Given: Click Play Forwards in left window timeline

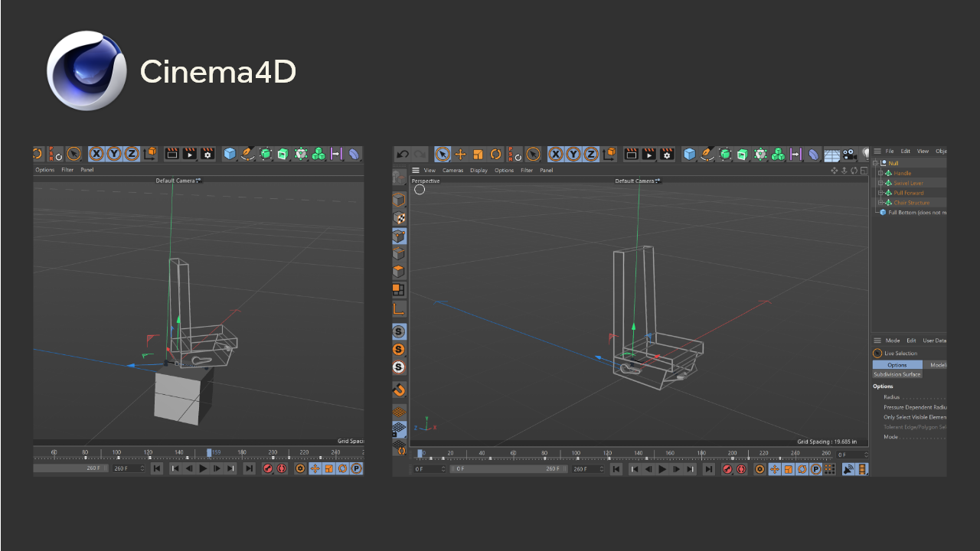Looking at the screenshot, I should coord(203,468).
